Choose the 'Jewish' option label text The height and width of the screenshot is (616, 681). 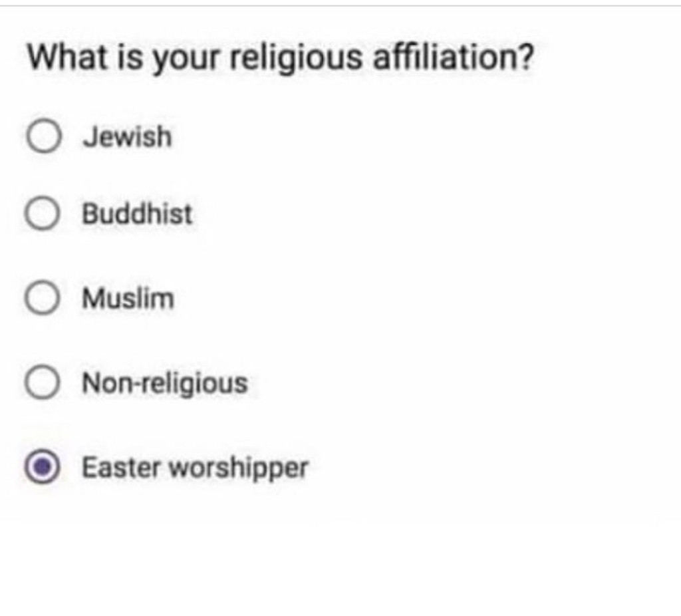127,137
